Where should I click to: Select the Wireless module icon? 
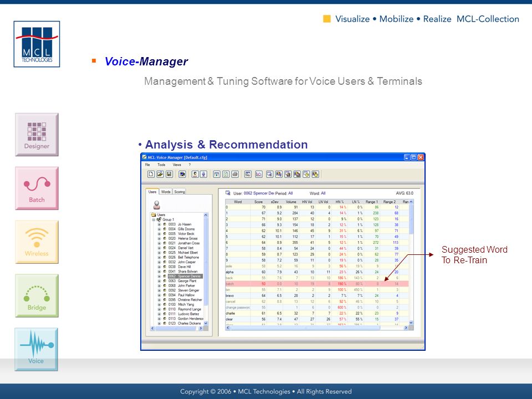click(x=37, y=242)
